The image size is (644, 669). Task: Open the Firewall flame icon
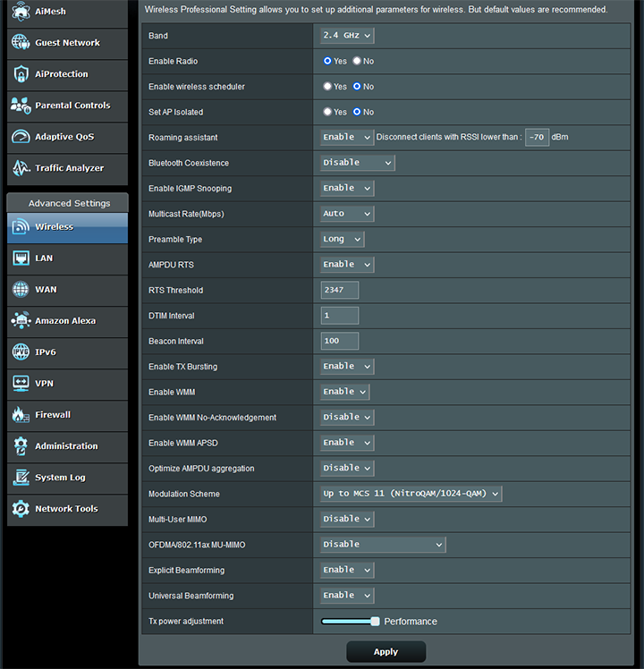pos(21,415)
